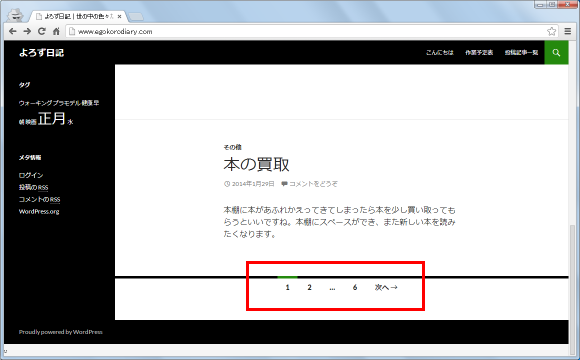
Task: Open the Chrome menu (three-line icon)
Action: tap(568, 31)
